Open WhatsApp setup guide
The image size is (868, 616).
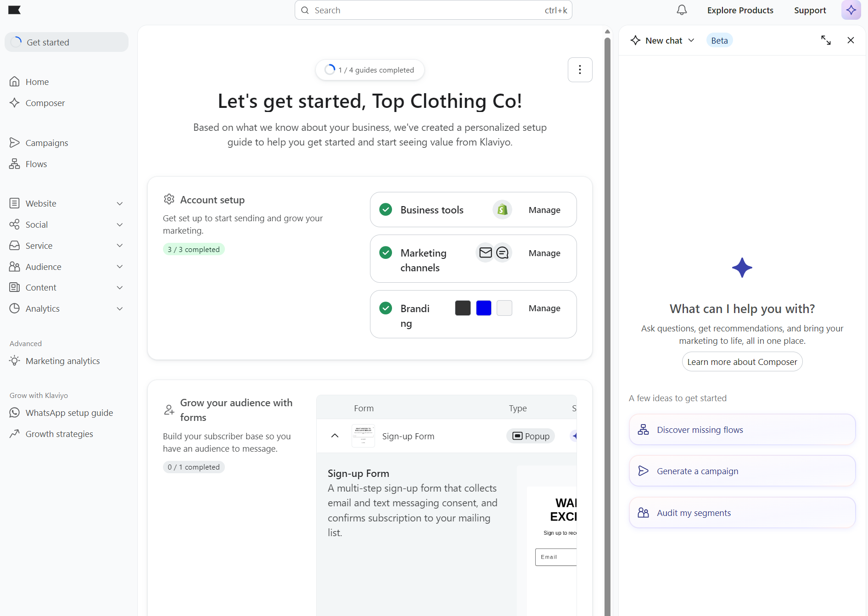click(x=69, y=413)
